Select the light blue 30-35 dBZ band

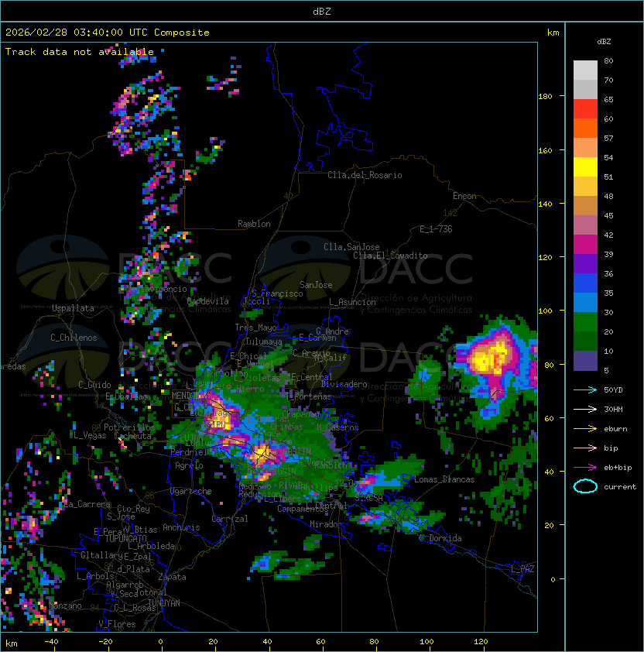pos(585,303)
